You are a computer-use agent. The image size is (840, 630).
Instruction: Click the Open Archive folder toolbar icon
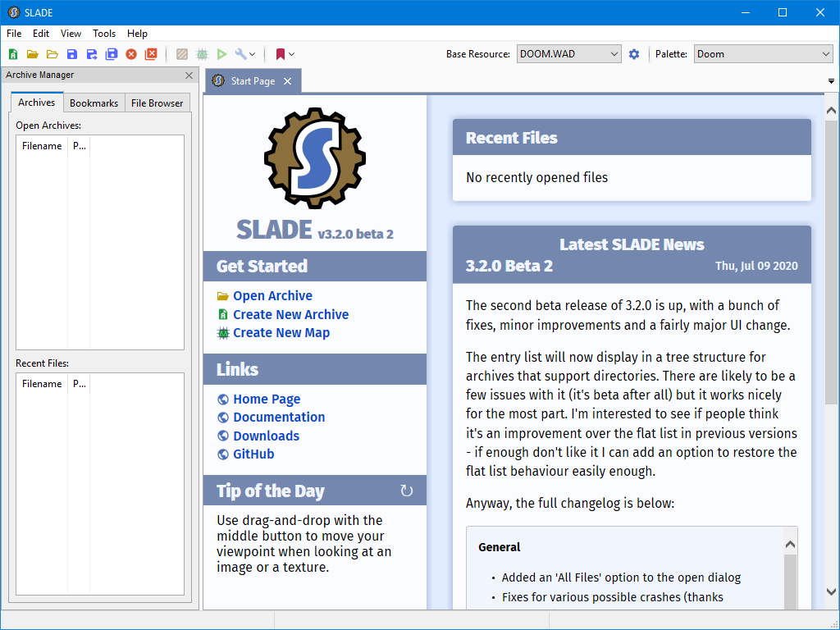click(33, 54)
